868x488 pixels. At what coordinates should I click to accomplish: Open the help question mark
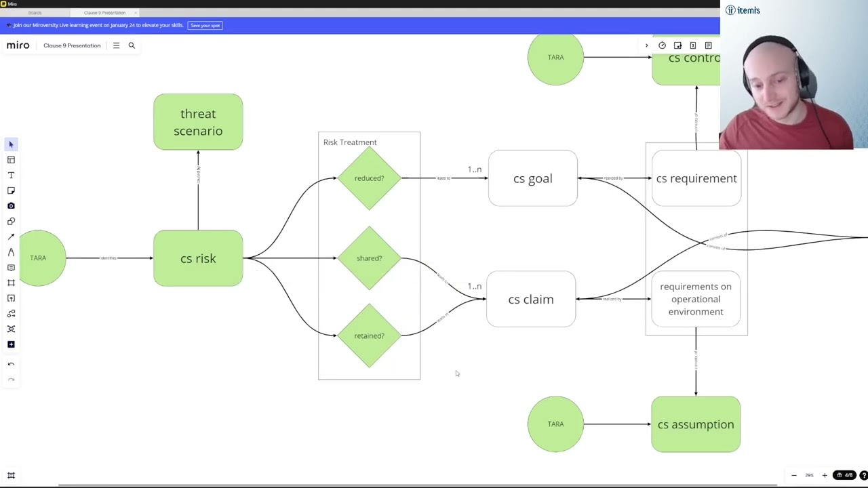863,475
